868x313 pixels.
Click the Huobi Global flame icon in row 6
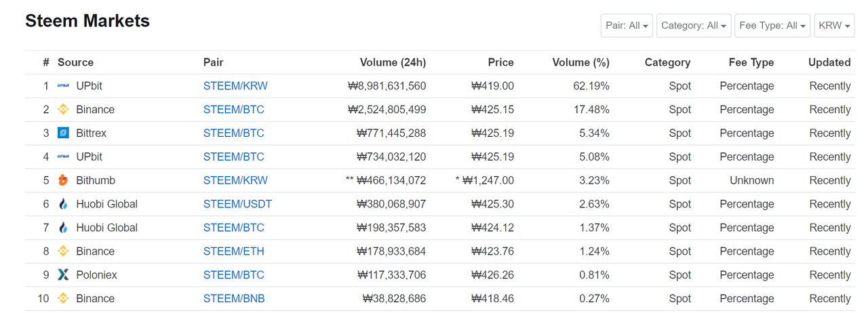tap(63, 204)
